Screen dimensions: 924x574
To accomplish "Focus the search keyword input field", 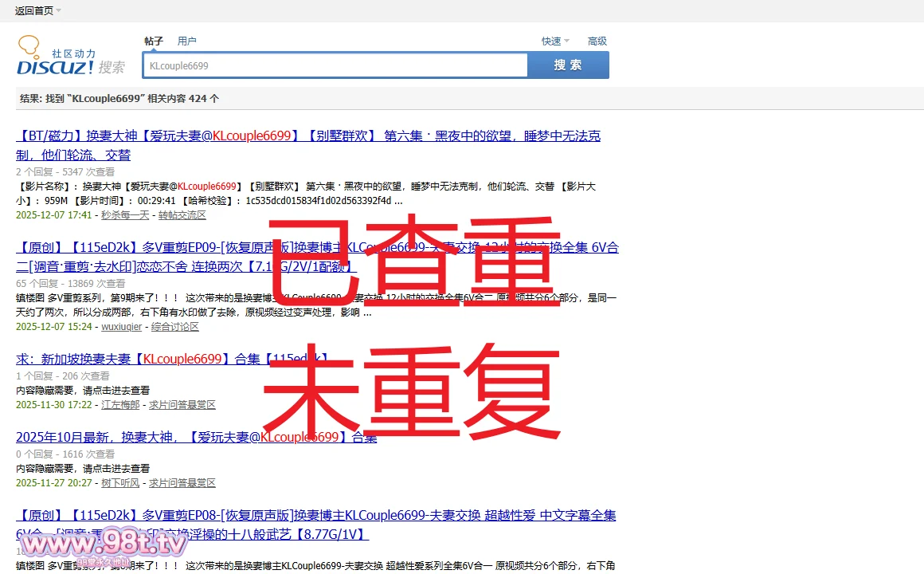I will click(335, 66).
